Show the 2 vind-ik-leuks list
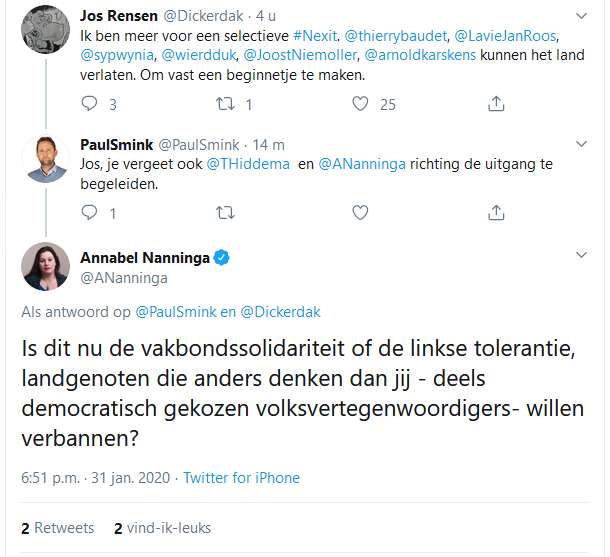The image size is (610, 557). click(162, 528)
